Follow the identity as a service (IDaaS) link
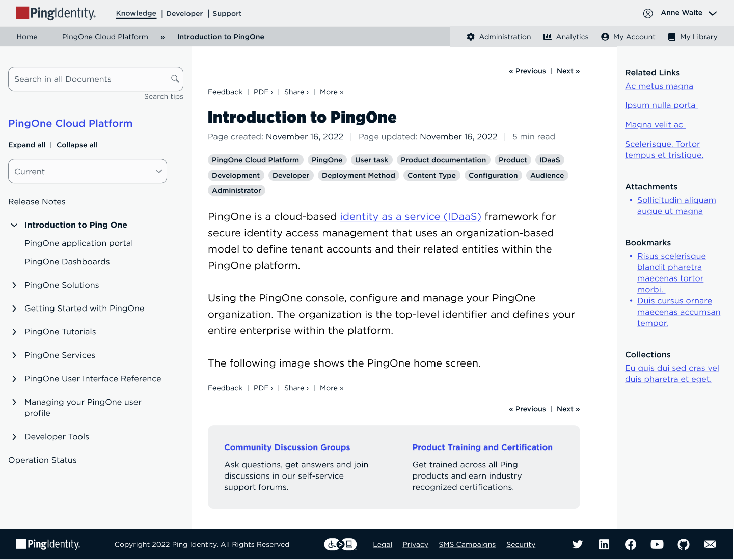The image size is (734, 560). (411, 217)
